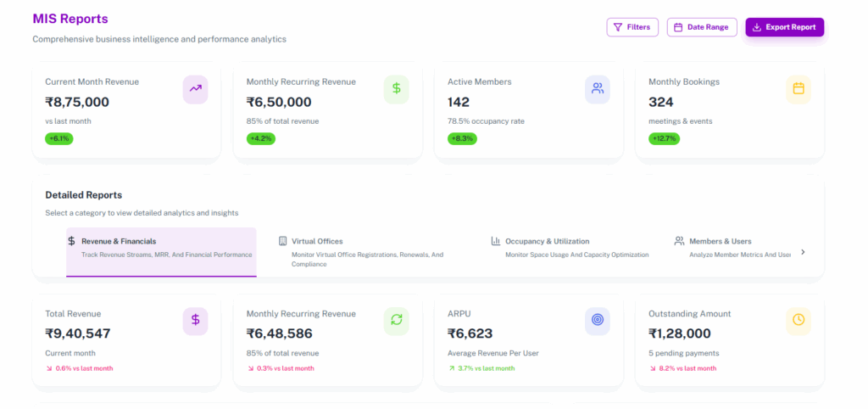The image size is (868, 409).
Task: Click the MIS Reports page title
Action: [x=70, y=19]
